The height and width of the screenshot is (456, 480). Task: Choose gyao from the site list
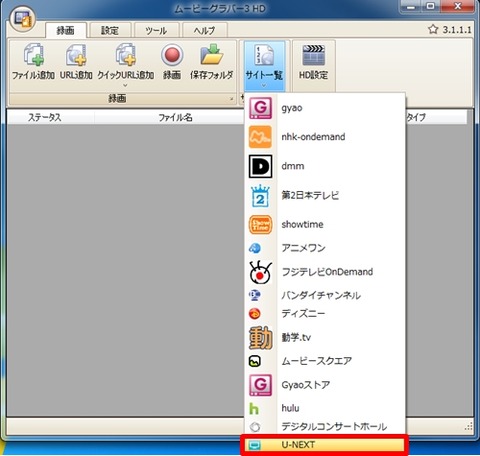(325, 108)
